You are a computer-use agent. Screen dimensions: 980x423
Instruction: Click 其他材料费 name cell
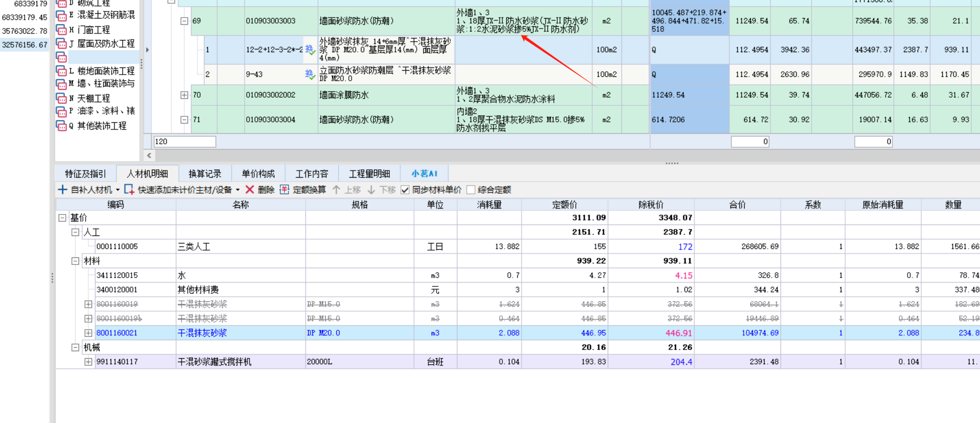pyautogui.click(x=240, y=290)
